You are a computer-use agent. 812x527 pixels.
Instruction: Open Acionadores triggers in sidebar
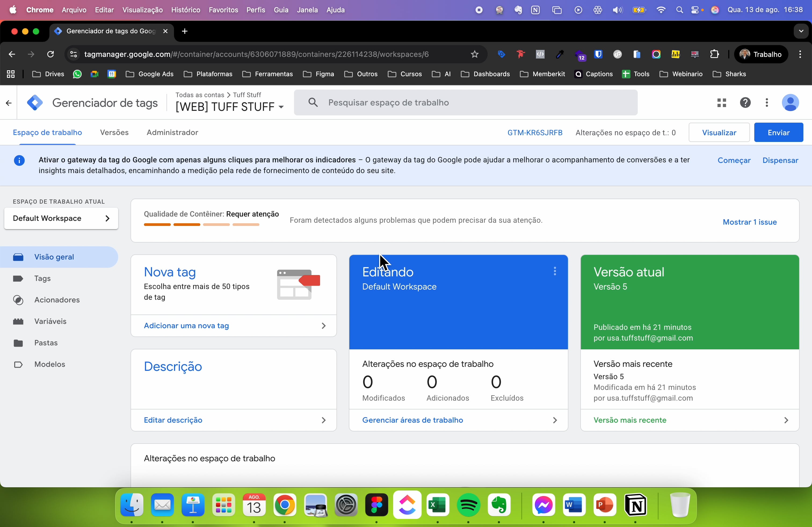coord(57,300)
